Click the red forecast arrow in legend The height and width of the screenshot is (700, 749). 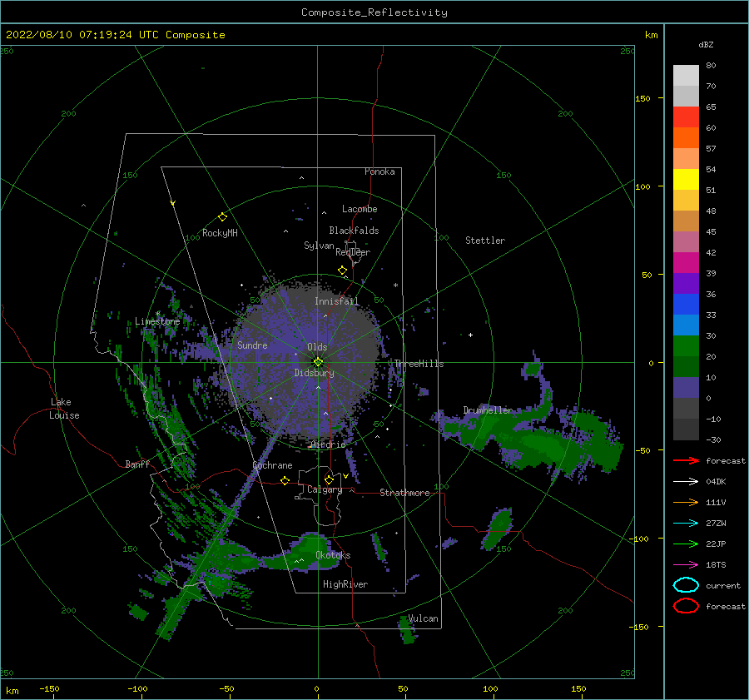(x=686, y=460)
